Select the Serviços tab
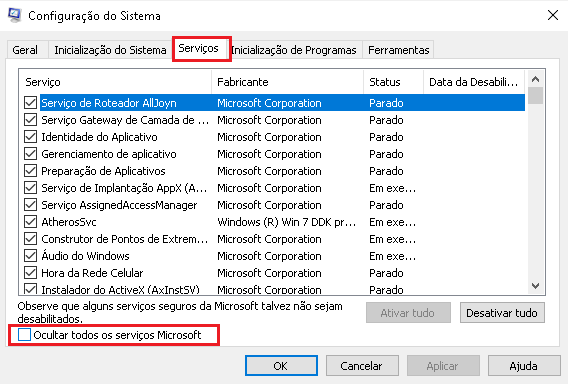568x384 pixels. click(199, 48)
